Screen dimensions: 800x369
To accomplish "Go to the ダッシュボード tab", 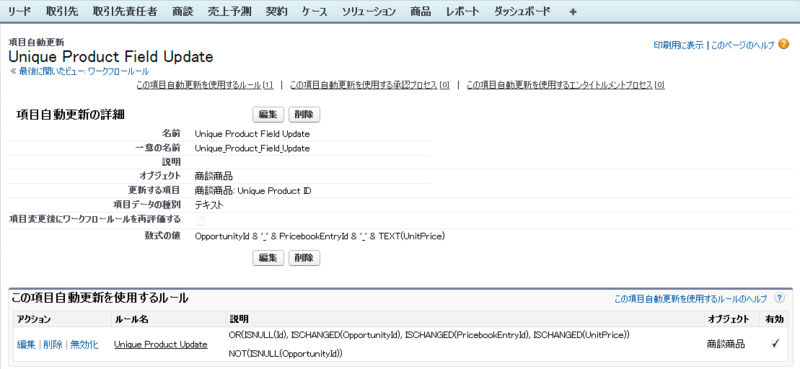I will point(522,11).
